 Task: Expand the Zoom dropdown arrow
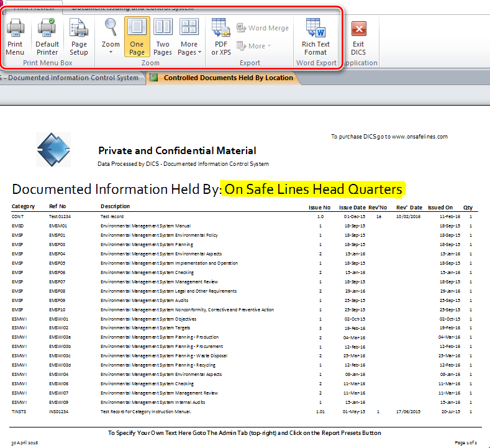(x=111, y=52)
